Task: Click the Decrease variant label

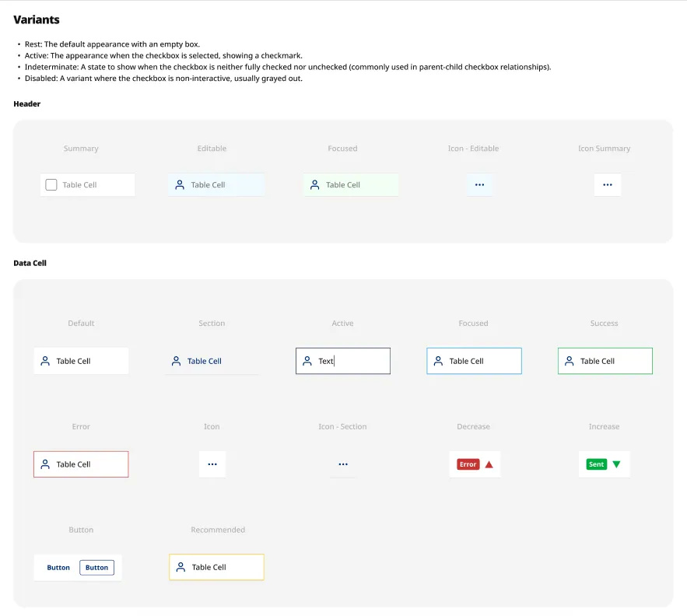Action: (473, 427)
